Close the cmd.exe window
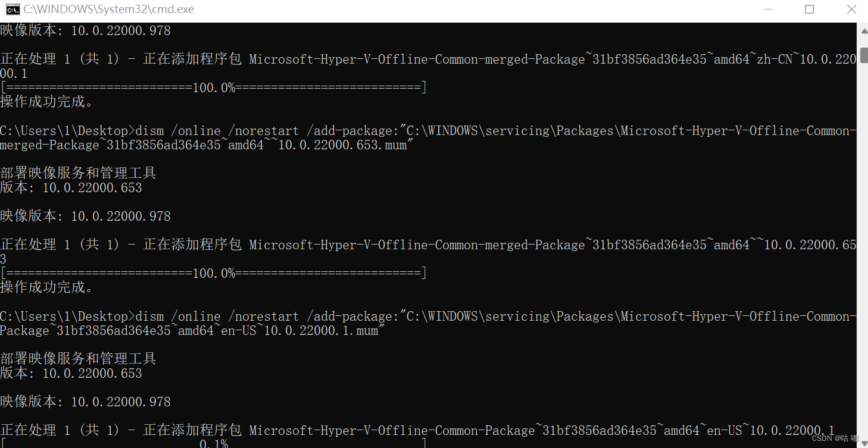Image resolution: width=868 pixels, height=448 pixels. click(x=851, y=10)
